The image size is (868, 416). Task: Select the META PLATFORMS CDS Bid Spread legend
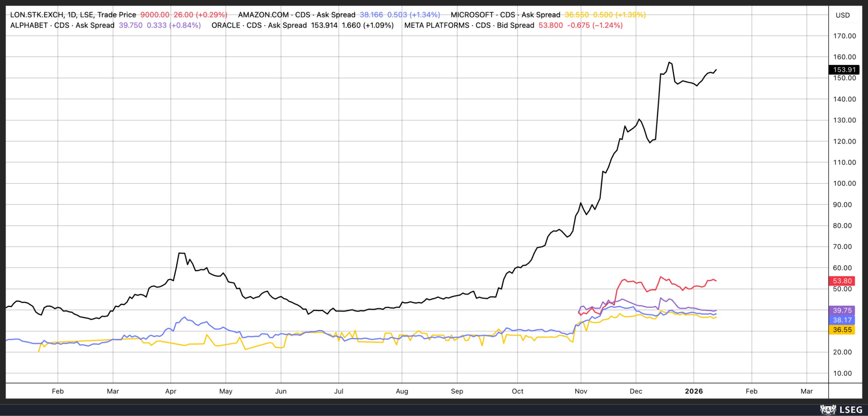(x=469, y=25)
